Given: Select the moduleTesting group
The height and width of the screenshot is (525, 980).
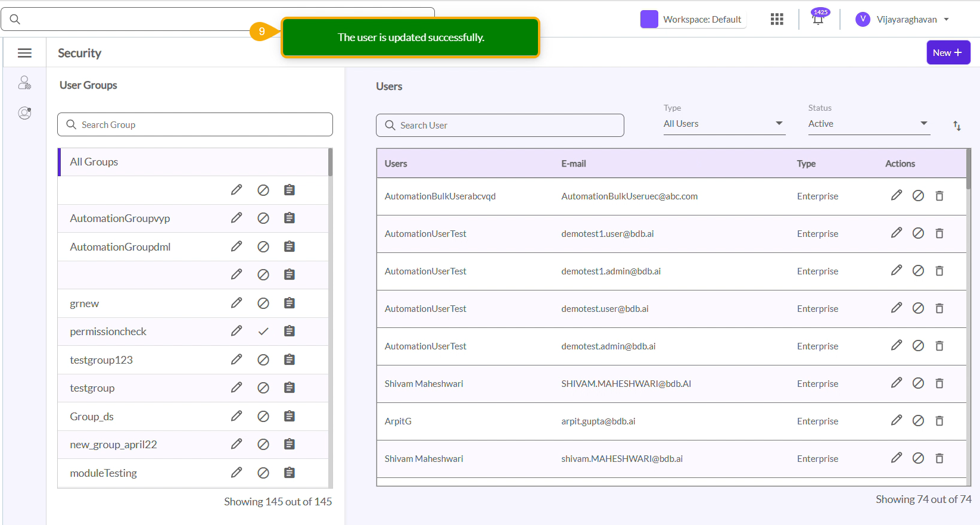Looking at the screenshot, I should [x=104, y=473].
